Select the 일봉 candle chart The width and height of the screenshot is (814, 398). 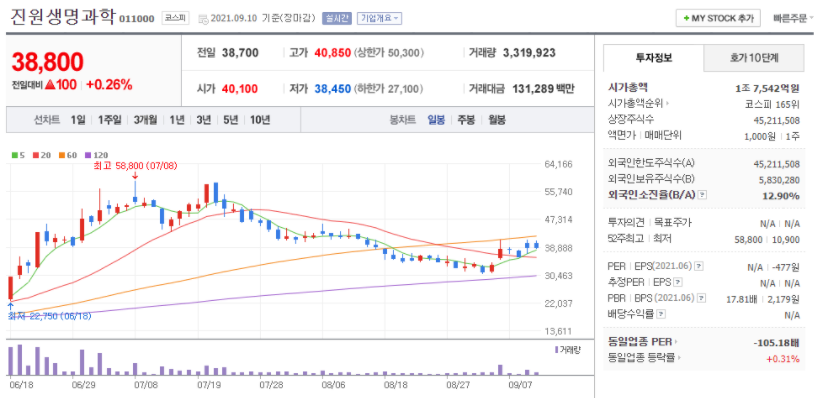(436, 120)
